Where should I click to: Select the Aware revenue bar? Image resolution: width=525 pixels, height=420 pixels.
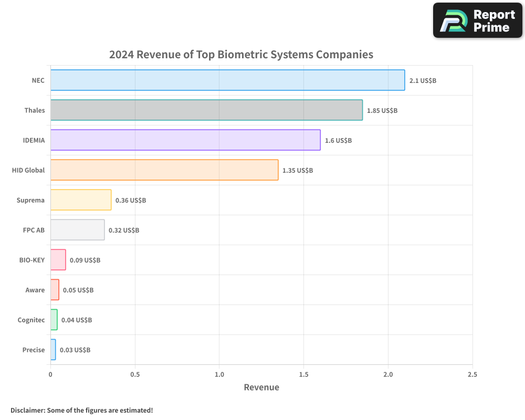[x=55, y=290]
